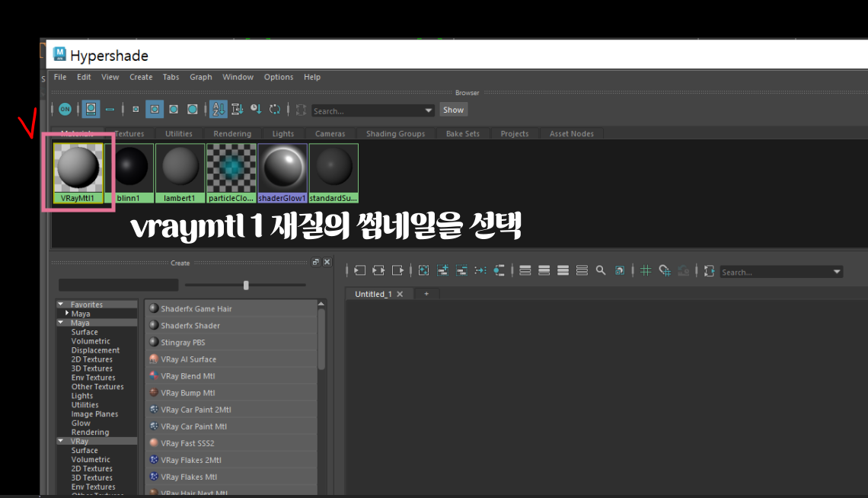Open the Options menu
Screen dimensions: 868x498
[x=279, y=77]
